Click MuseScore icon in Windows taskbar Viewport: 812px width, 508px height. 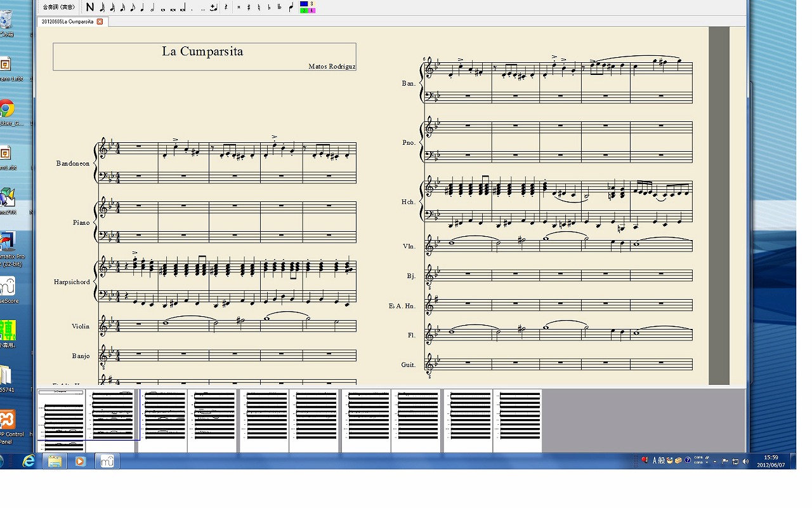click(107, 461)
